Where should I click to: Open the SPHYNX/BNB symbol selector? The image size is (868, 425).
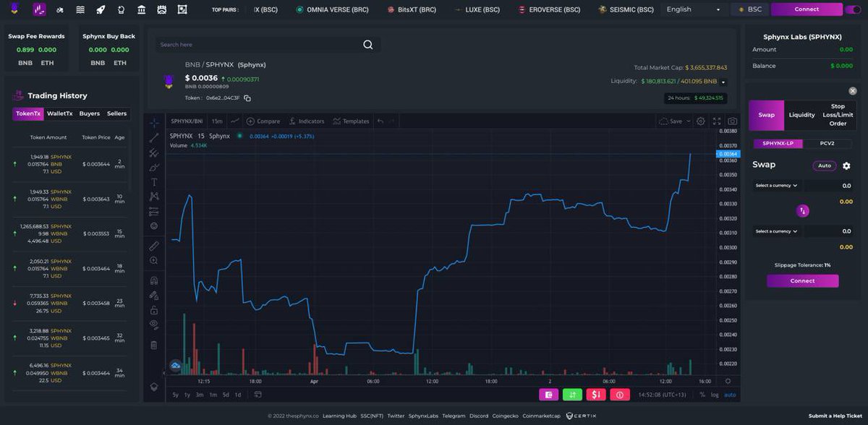187,121
